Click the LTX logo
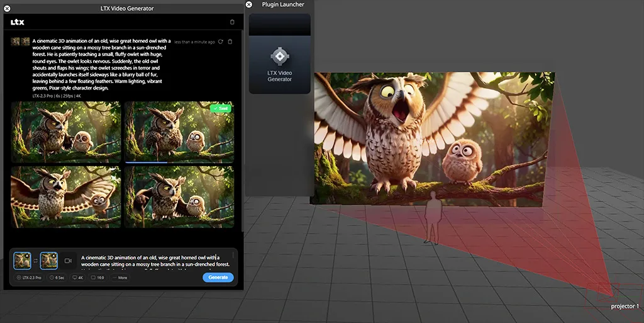The height and width of the screenshot is (323, 644). click(18, 22)
